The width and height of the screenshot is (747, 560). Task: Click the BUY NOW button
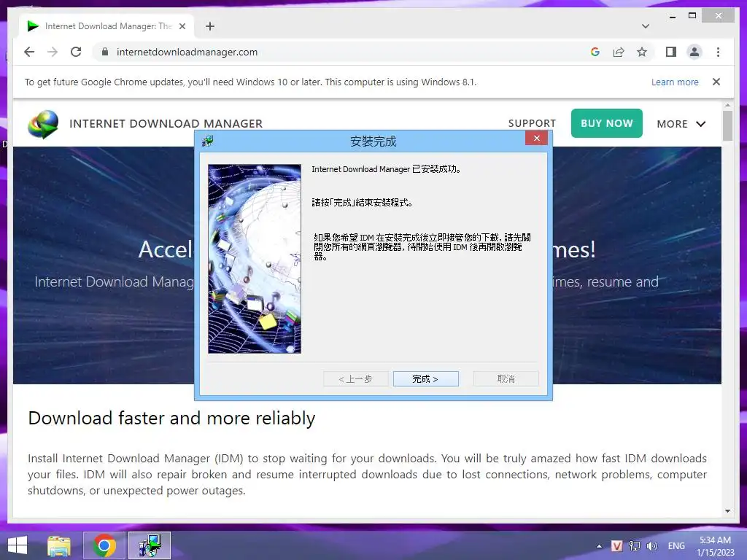pyautogui.click(x=606, y=123)
